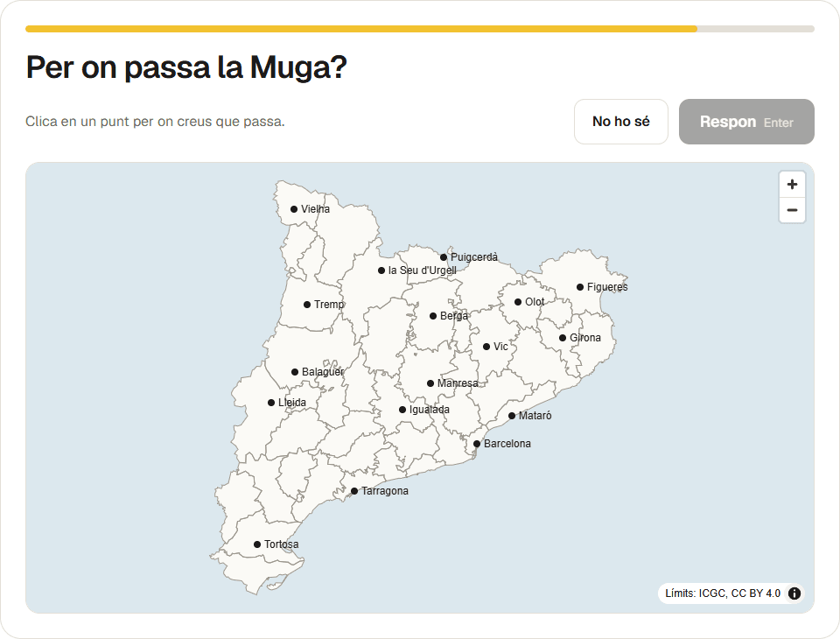Click the Igualada city dot
This screenshot has height=639, width=840.
[402, 410]
